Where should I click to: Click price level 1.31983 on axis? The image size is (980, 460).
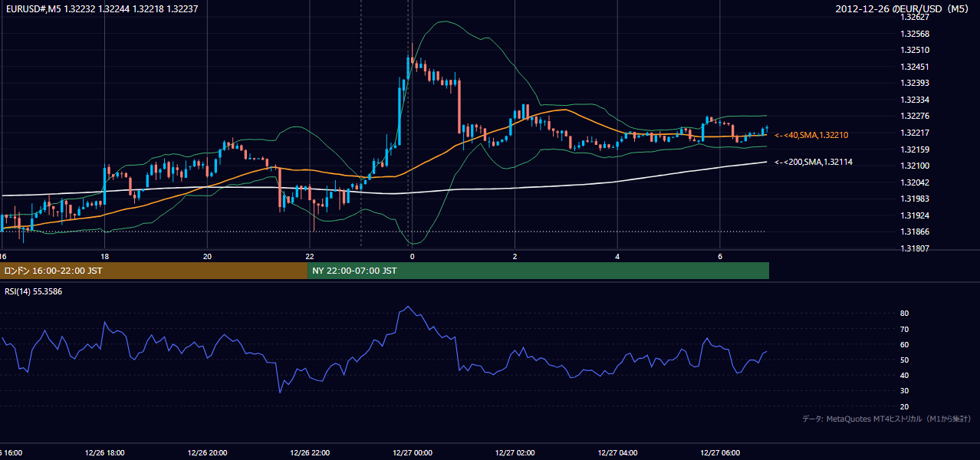click(913, 199)
